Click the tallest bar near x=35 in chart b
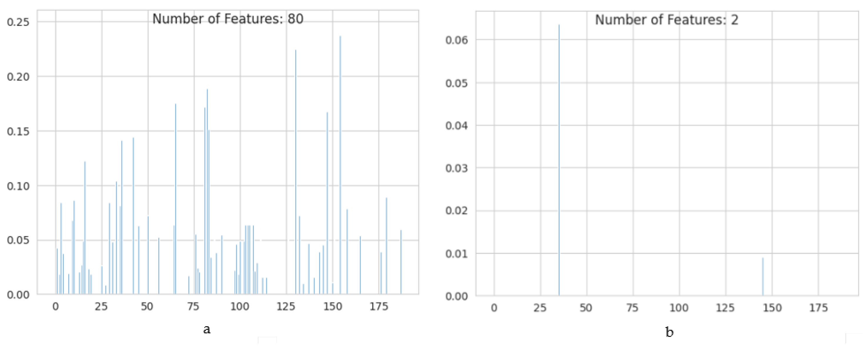The image size is (868, 348). tap(559, 152)
